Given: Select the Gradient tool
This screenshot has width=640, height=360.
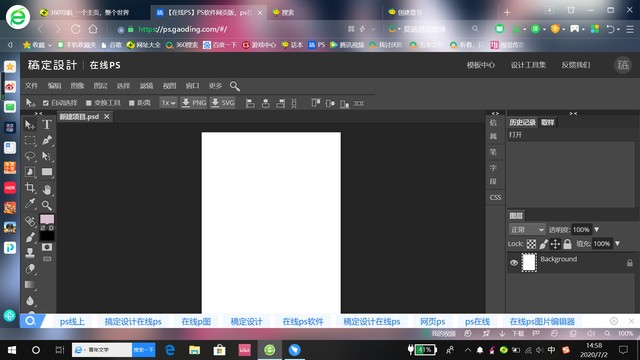Looking at the screenshot, I should click(x=30, y=285).
